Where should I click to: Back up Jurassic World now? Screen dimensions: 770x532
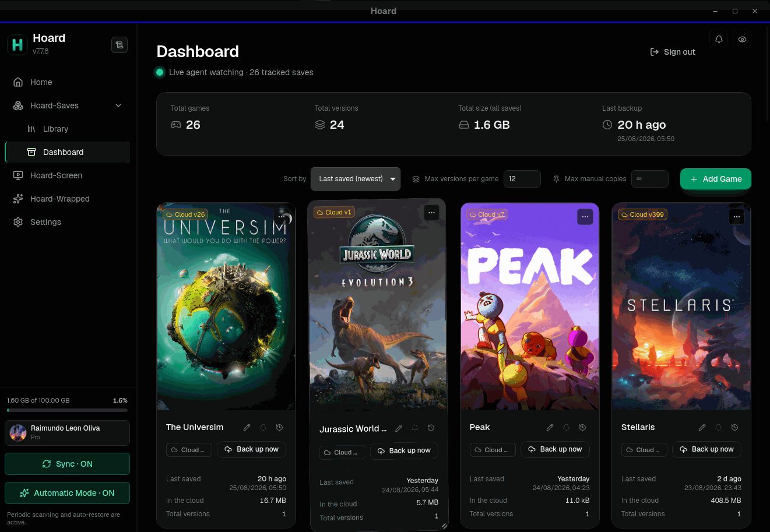pos(404,450)
